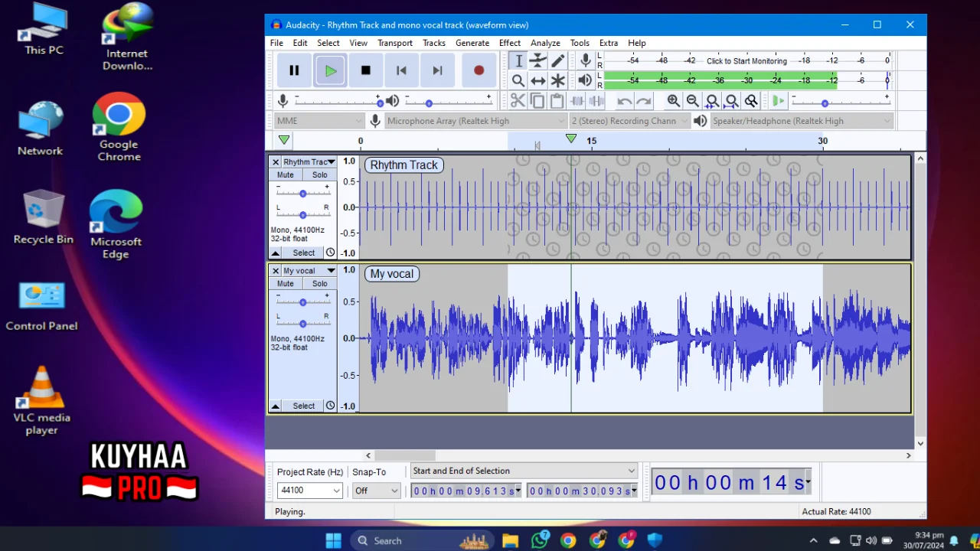Open the Speaker/Headphone playback device dropdown

[802, 121]
